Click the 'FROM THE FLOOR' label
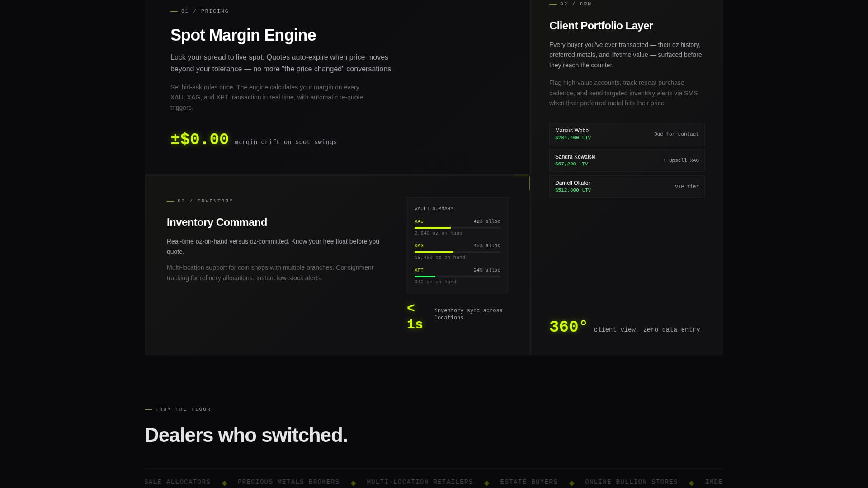 click(183, 409)
